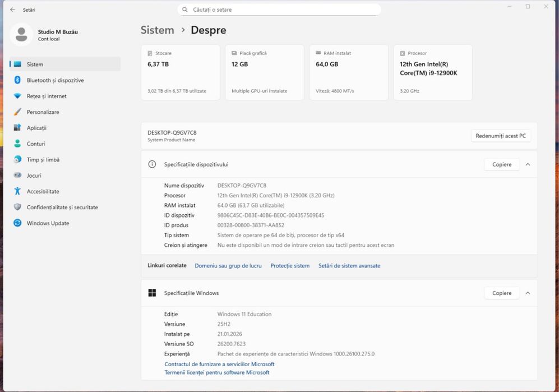Click the Aplicații sidebar icon
The image size is (559, 392).
[17, 128]
